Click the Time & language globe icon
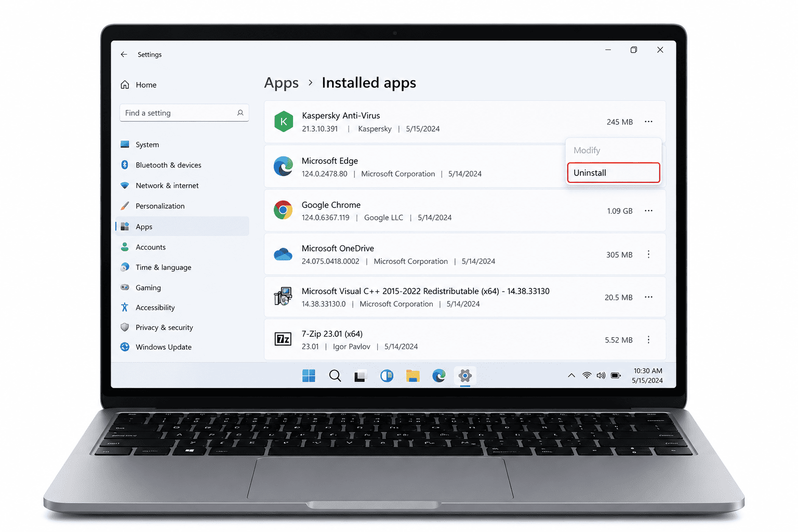 125,267
